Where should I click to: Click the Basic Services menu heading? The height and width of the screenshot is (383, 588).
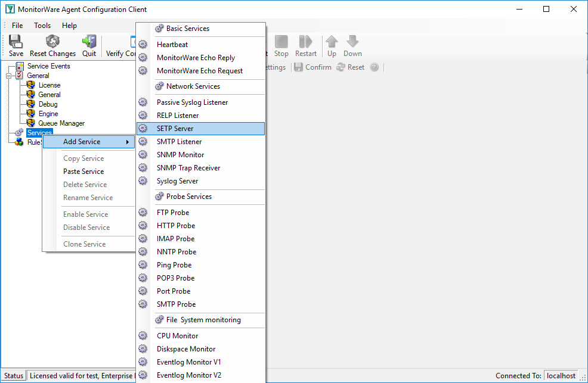tap(187, 29)
